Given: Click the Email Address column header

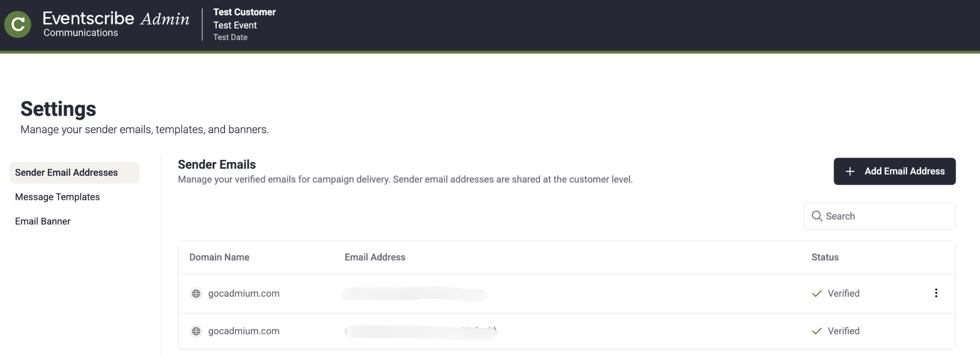Looking at the screenshot, I should pyautogui.click(x=375, y=257).
